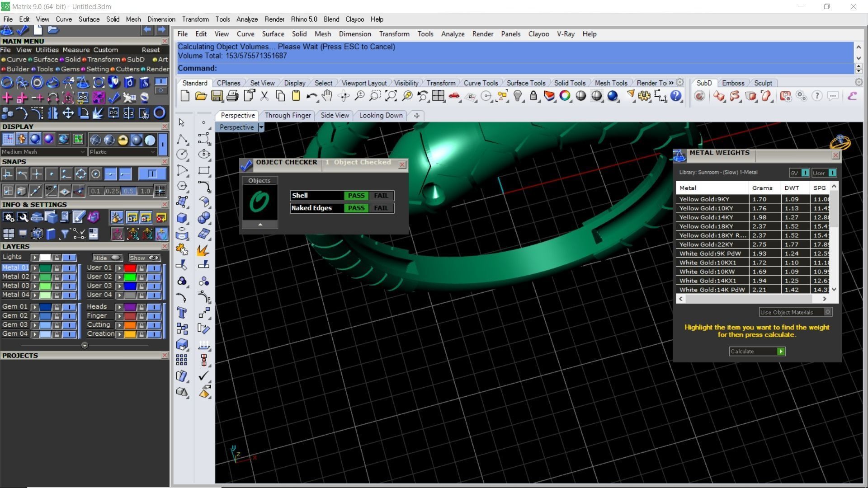
Task: Toggle the User 02 layer on/off switch
Action: 154,277
